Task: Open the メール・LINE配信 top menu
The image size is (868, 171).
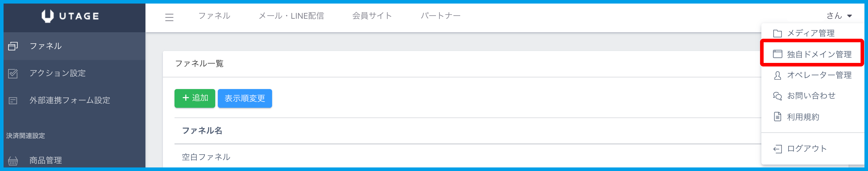Action: 291,16
